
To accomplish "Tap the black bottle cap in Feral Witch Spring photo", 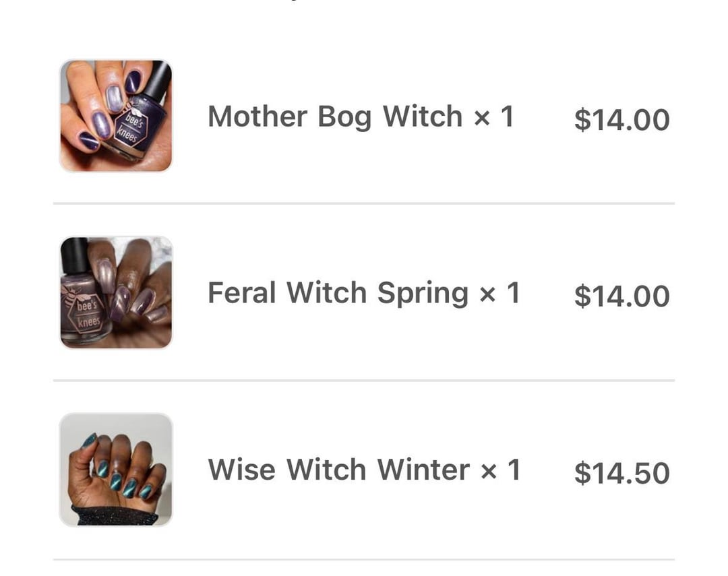I will pos(74,255).
